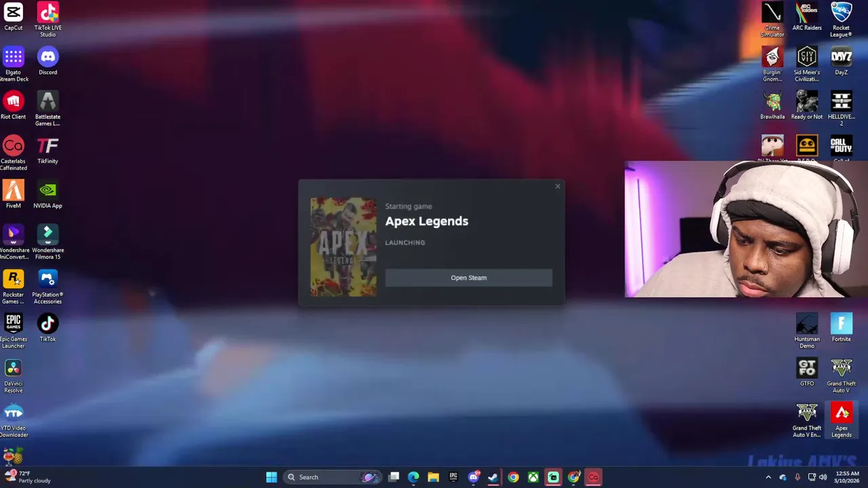
Task: Select the Crime Simulator desktop icon
Action: click(x=772, y=20)
